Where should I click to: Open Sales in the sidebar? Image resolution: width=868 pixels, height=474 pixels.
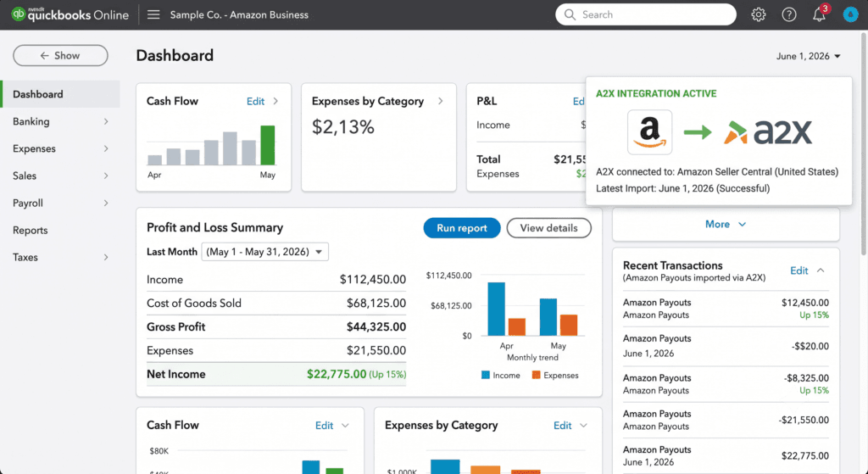click(x=60, y=176)
